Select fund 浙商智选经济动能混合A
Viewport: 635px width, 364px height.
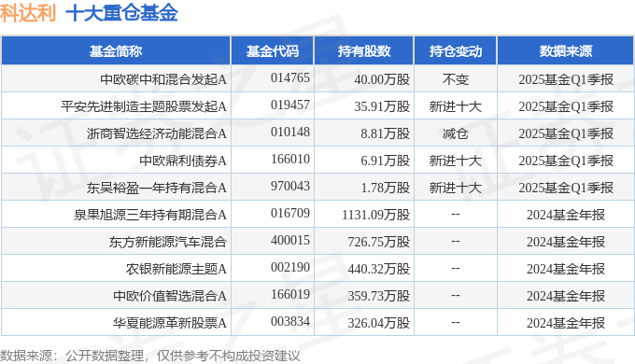coord(156,133)
